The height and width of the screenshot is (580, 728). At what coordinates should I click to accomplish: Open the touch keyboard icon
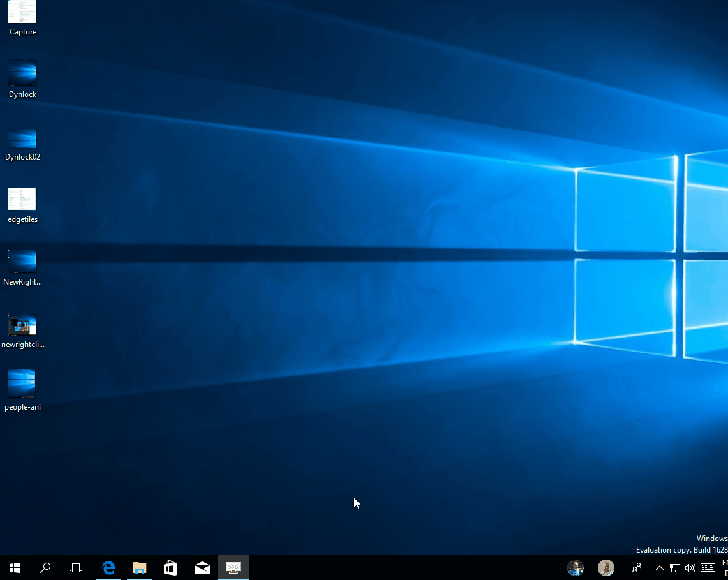pyautogui.click(x=707, y=568)
